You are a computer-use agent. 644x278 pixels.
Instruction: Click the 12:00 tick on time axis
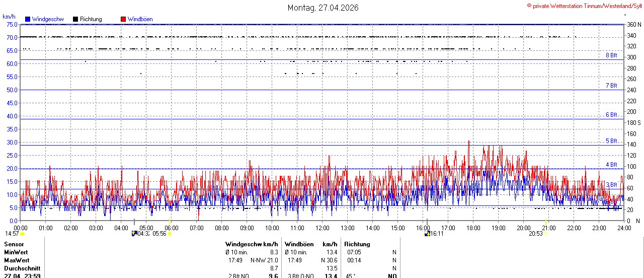[323, 228]
